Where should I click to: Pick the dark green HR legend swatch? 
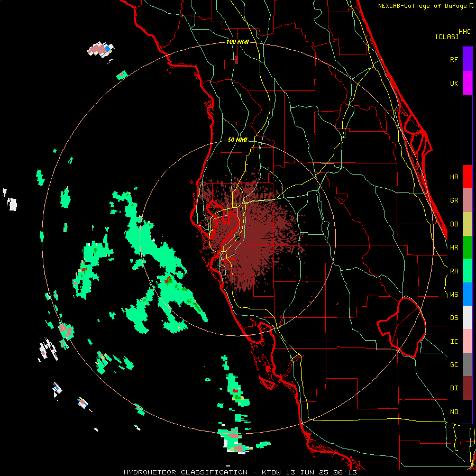coord(467,247)
